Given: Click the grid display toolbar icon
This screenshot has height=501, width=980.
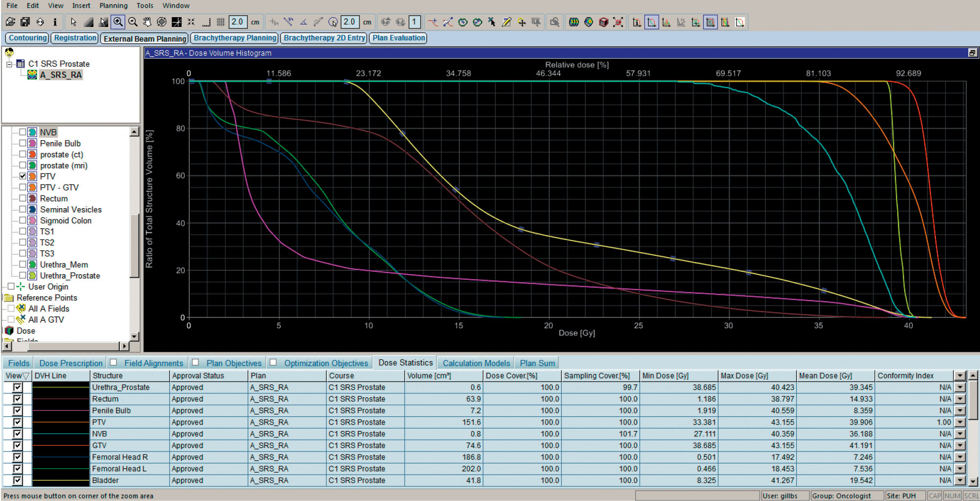Looking at the screenshot, I should point(220,22).
